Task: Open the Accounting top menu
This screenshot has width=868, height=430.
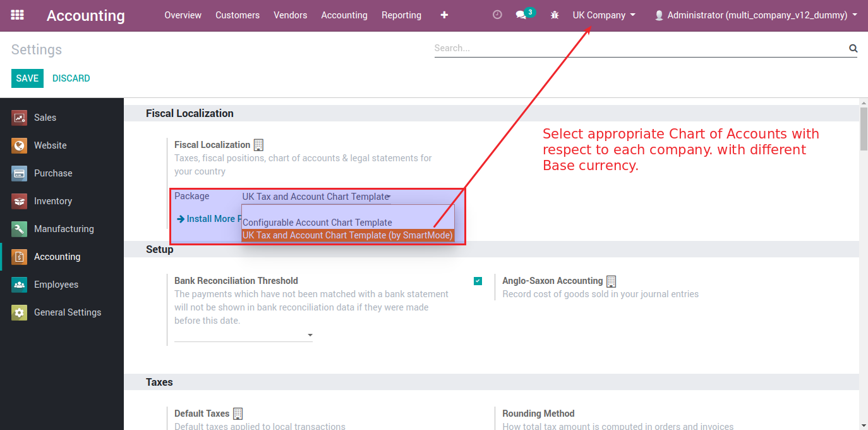Action: click(x=344, y=15)
